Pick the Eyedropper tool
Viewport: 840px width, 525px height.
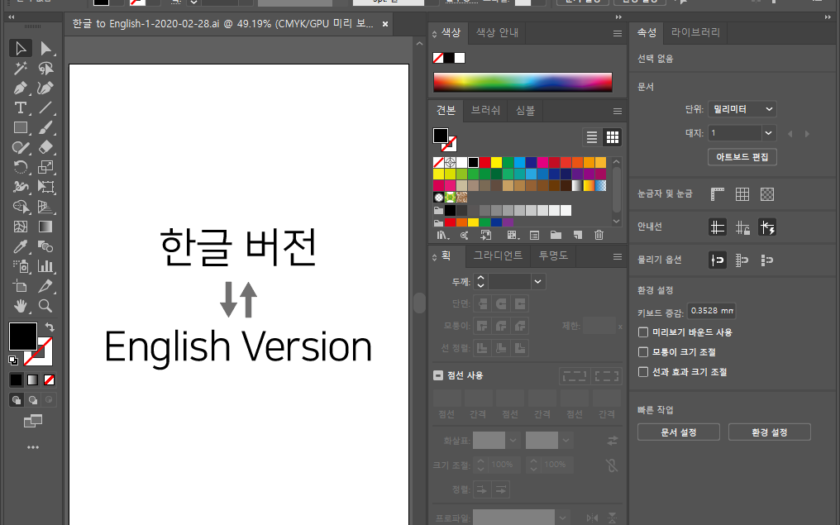[x=20, y=246]
